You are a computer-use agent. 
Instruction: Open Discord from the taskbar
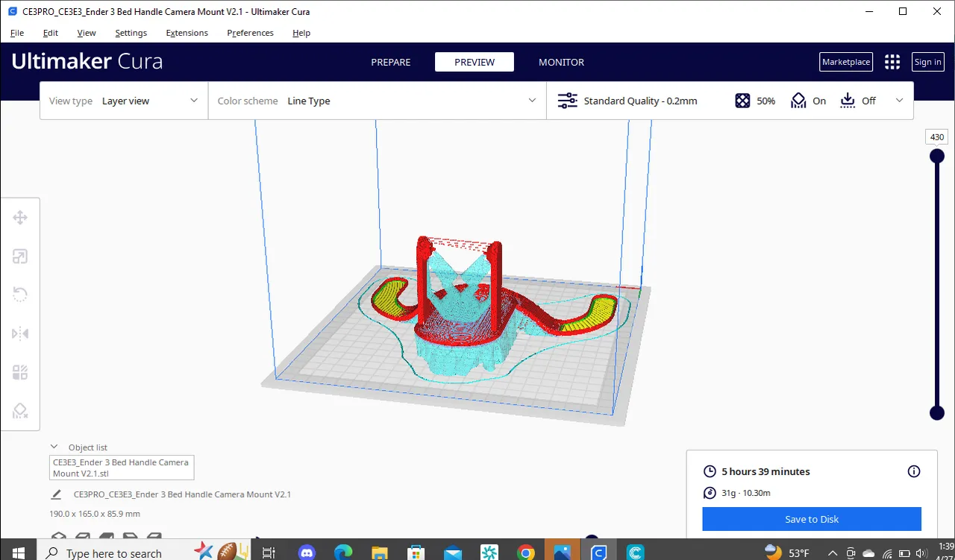[x=307, y=553]
